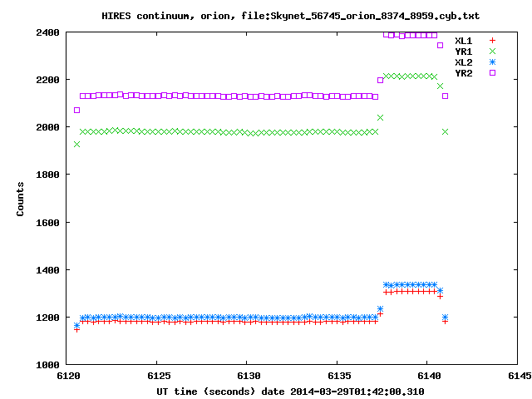Click the 1600 y-axis tick label
Screen dimensions: 532x399
48,223
